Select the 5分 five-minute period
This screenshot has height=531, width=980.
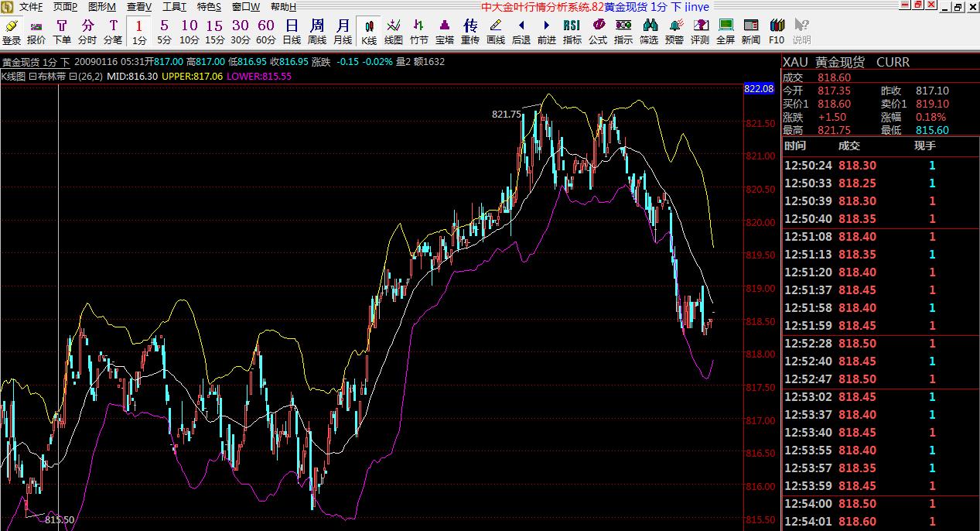pos(164,32)
